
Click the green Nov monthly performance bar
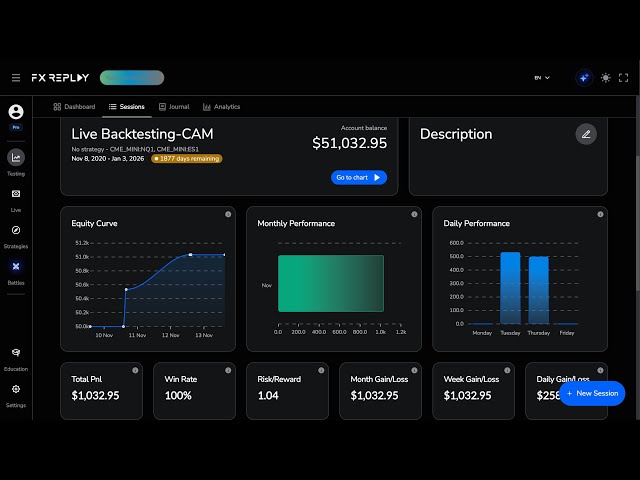(x=331, y=284)
